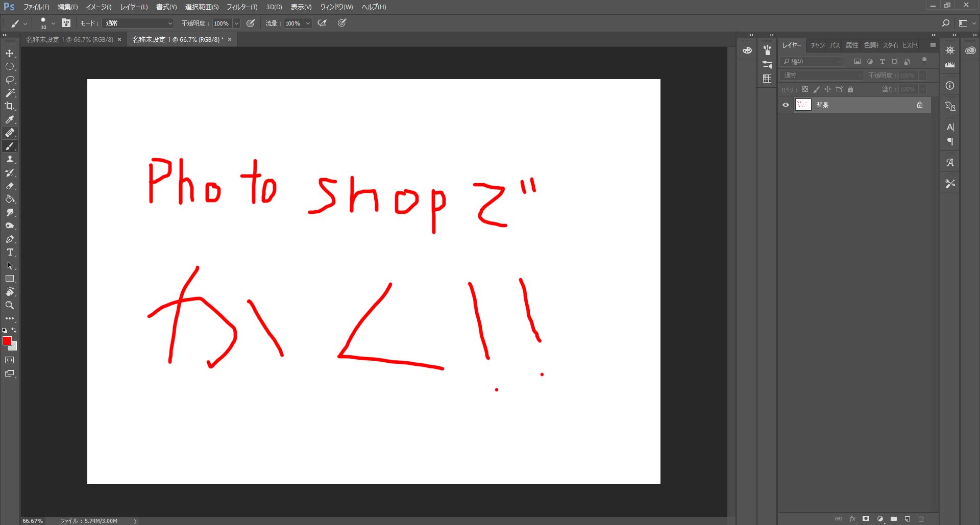Screen dimensions: 980x525
Task: Select the Clone Stamp tool
Action: (10, 160)
